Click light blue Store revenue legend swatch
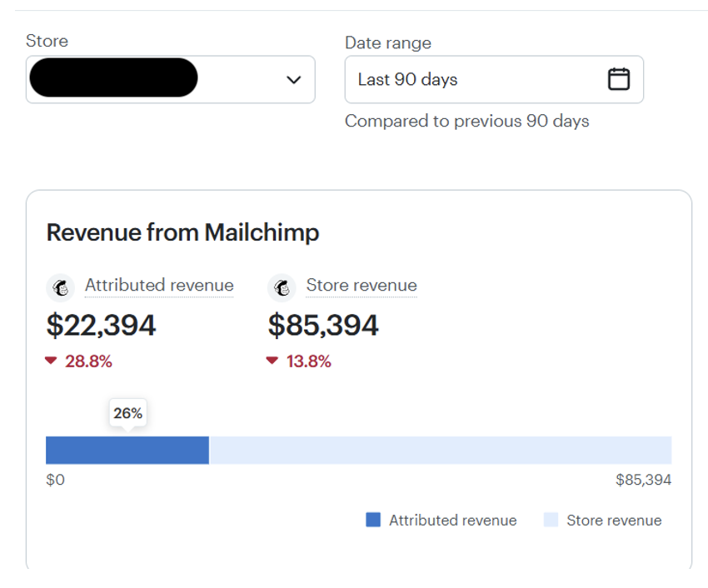The width and height of the screenshot is (708, 588). coord(551,520)
